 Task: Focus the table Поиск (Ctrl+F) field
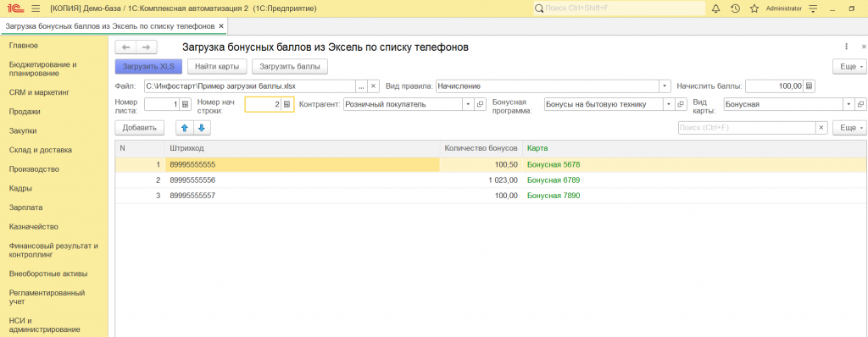[747, 128]
